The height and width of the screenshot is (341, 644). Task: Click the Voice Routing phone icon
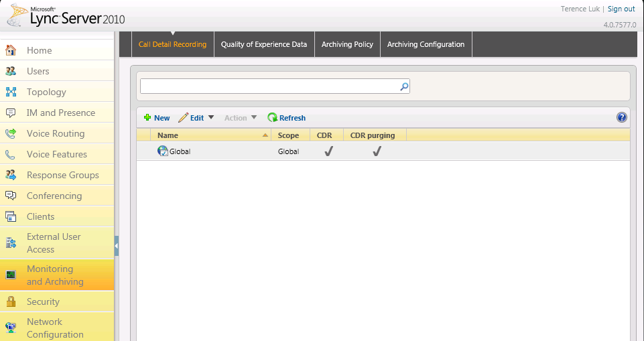pos(11,133)
